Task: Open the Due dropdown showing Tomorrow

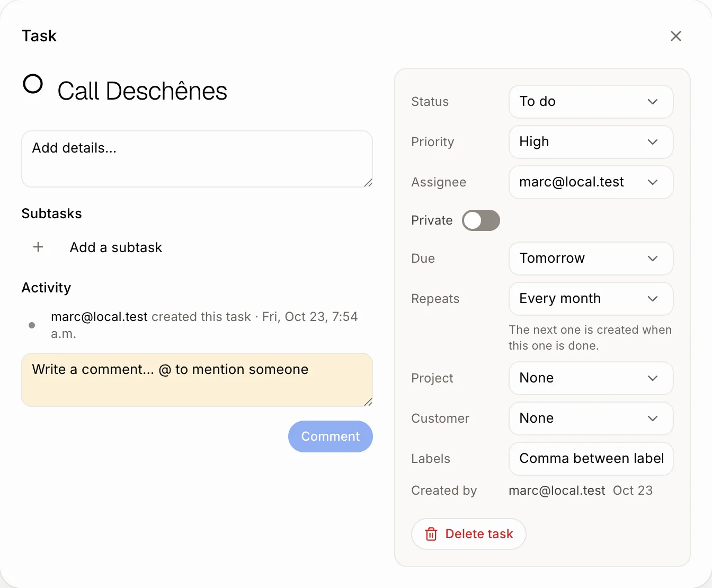Action: point(591,259)
